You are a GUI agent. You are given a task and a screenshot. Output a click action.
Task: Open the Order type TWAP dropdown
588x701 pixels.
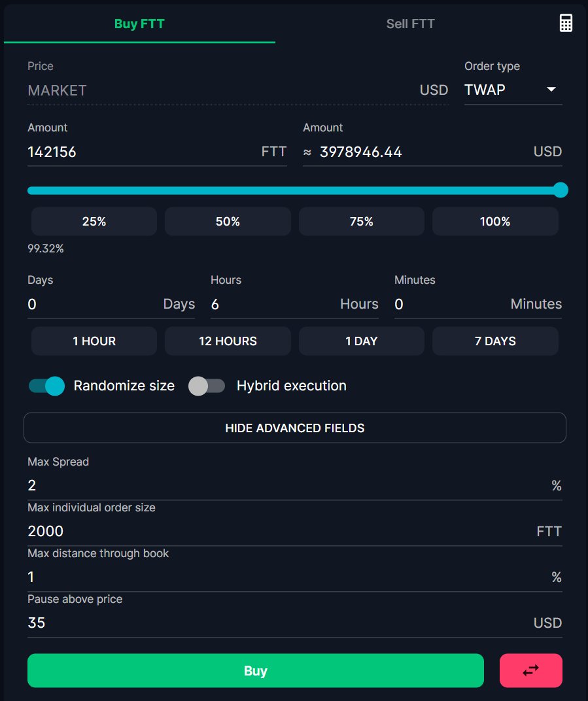513,90
